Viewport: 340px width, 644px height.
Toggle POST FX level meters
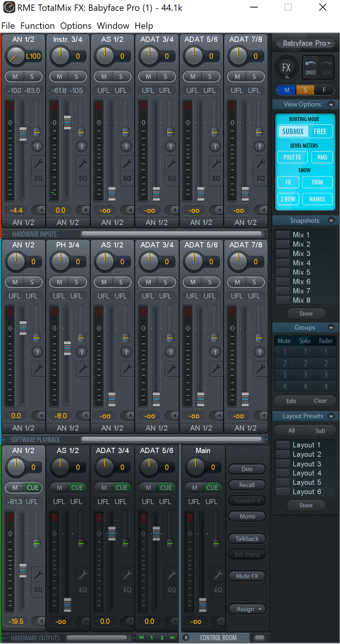292,157
